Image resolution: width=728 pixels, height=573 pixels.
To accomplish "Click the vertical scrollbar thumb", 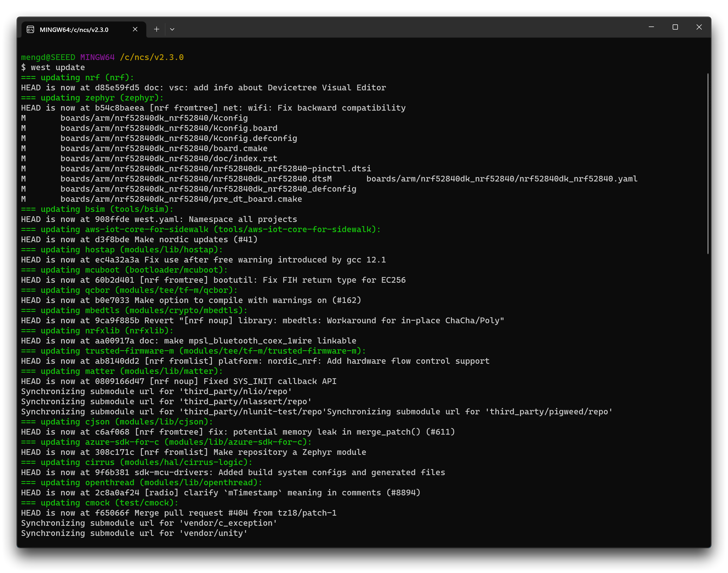I will (707, 163).
